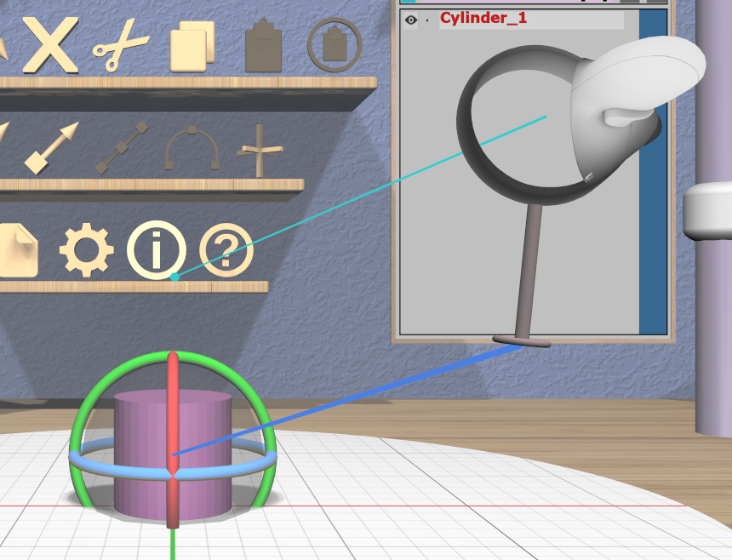Image resolution: width=732 pixels, height=560 pixels.
Task: Click the X delete icon
Action: coord(50,45)
